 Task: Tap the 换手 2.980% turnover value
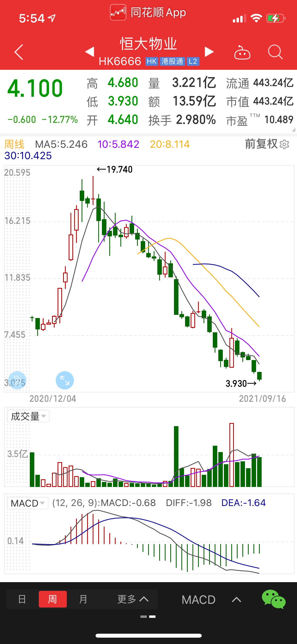(x=182, y=120)
